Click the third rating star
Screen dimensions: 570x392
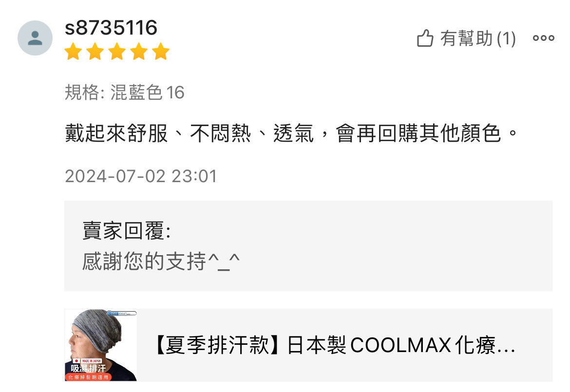point(117,51)
